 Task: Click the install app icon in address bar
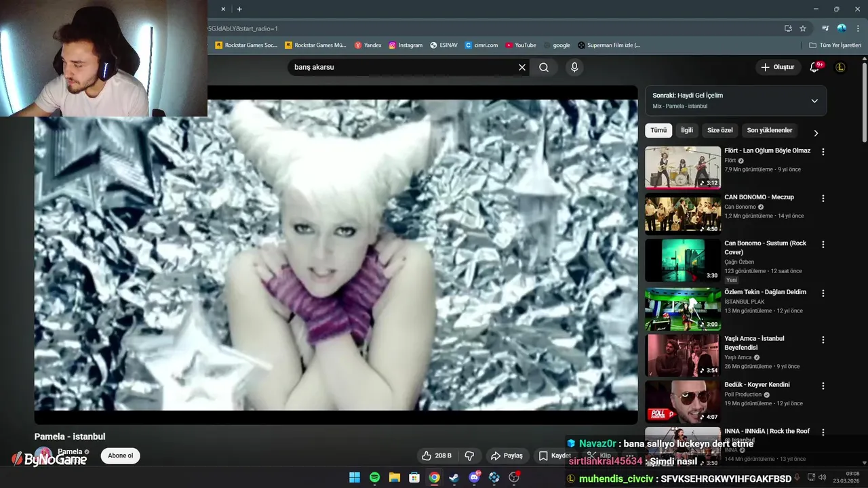788,28
